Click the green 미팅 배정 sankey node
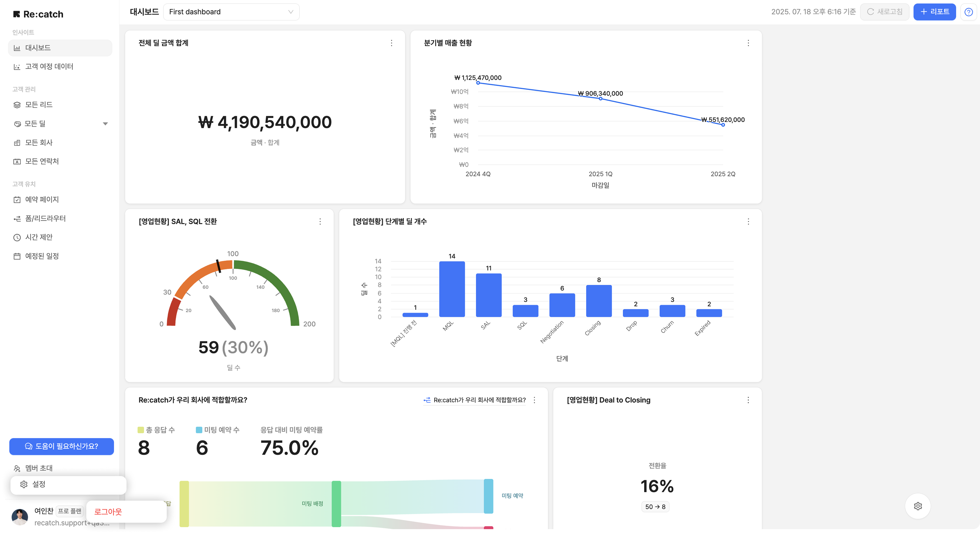Image resolution: width=980 pixels, height=534 pixels. tap(336, 504)
